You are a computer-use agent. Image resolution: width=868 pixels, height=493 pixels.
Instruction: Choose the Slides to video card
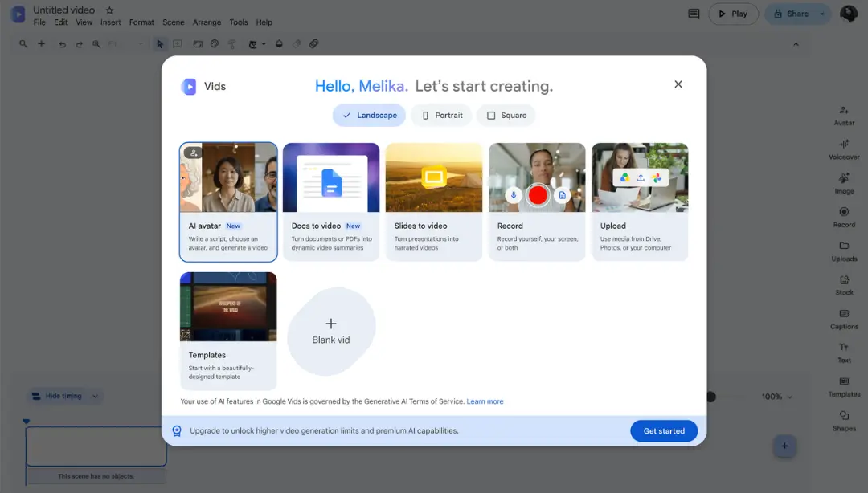pyautogui.click(x=434, y=202)
